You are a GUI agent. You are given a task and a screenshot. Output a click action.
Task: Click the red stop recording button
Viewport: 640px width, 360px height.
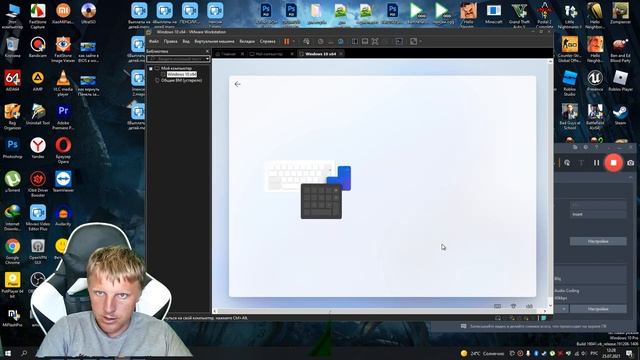pos(613,162)
